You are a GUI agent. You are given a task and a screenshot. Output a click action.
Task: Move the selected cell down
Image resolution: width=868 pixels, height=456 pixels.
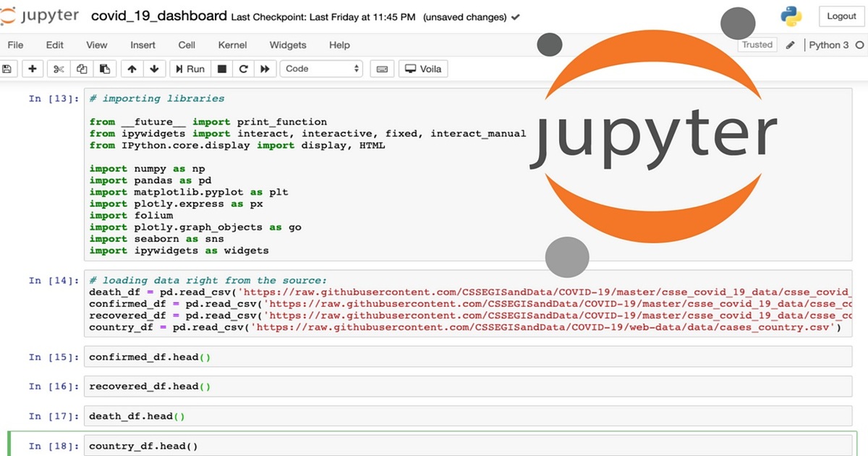[155, 68]
